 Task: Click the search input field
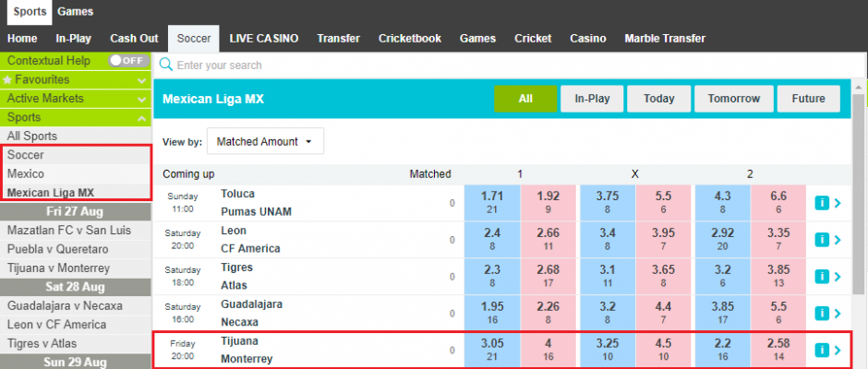point(510,65)
